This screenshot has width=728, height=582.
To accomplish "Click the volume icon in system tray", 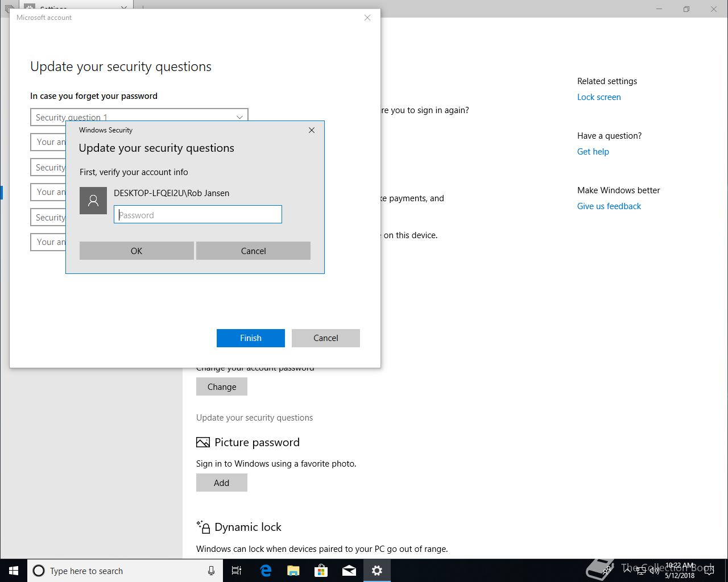I will click(x=655, y=571).
